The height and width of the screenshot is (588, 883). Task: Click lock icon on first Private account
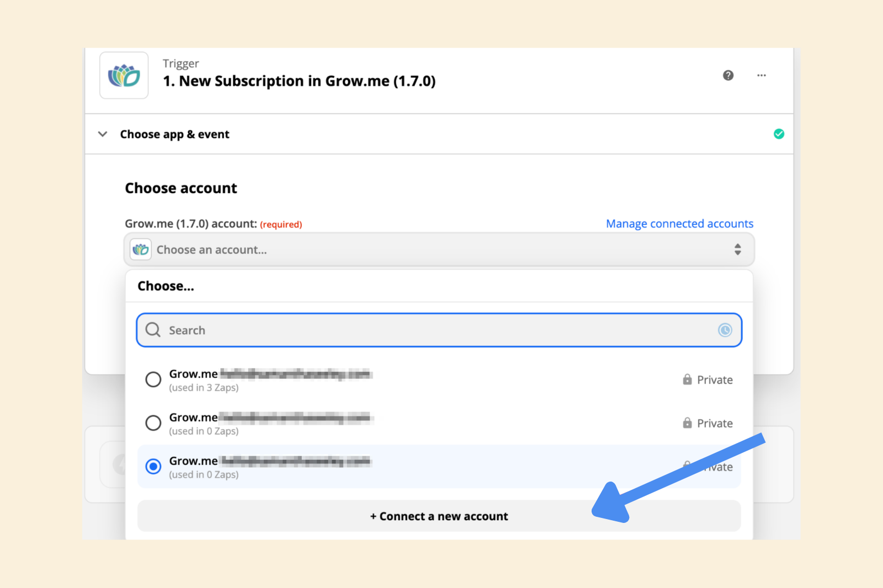[687, 379]
